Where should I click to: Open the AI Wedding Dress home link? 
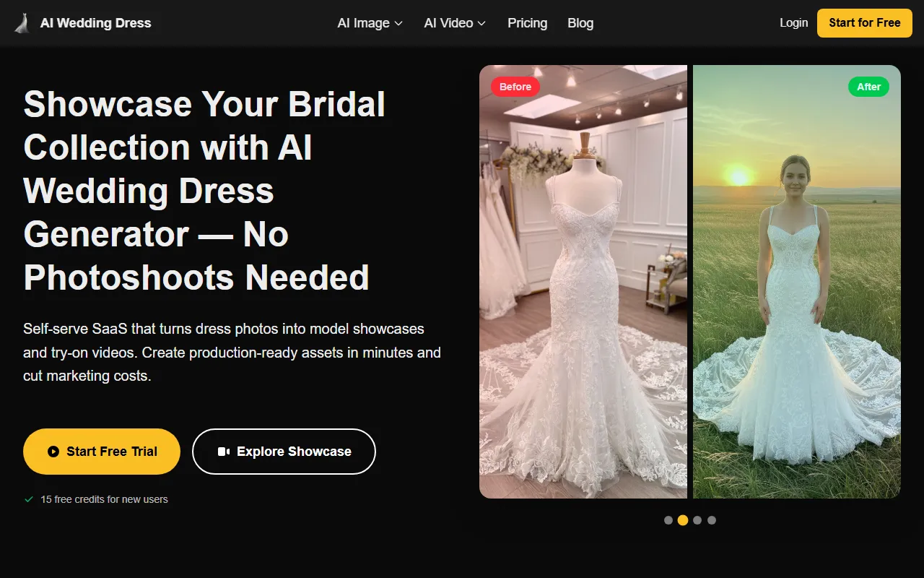point(95,23)
